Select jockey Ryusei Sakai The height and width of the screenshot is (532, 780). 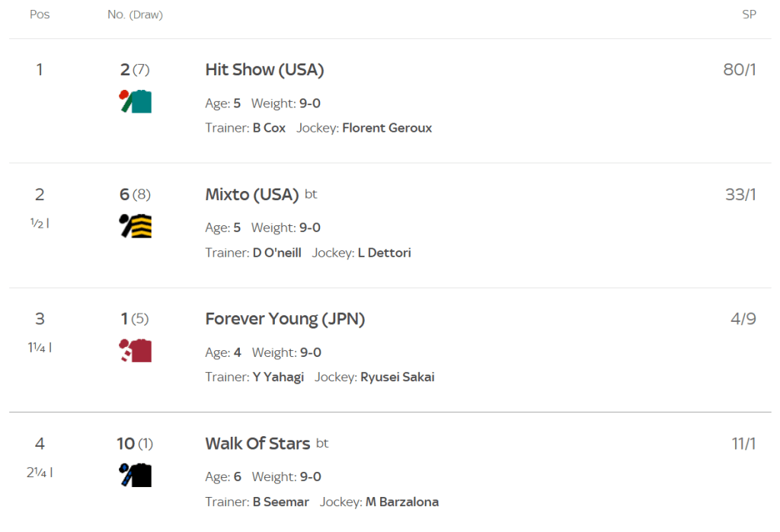(397, 377)
